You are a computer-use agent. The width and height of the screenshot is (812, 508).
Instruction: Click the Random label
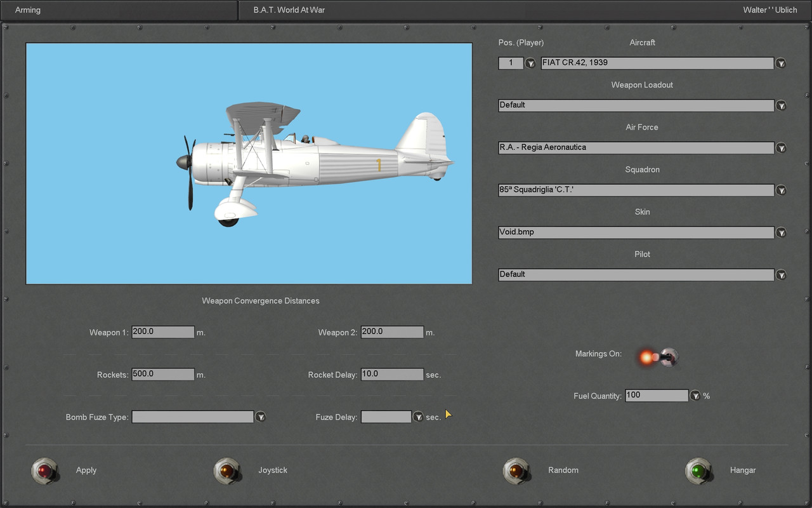[x=563, y=471]
